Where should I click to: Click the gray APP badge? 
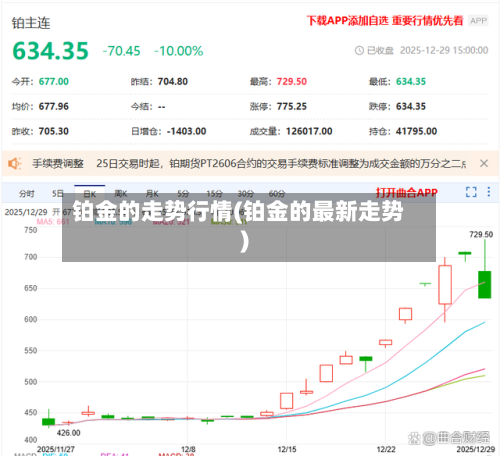click(478, 21)
